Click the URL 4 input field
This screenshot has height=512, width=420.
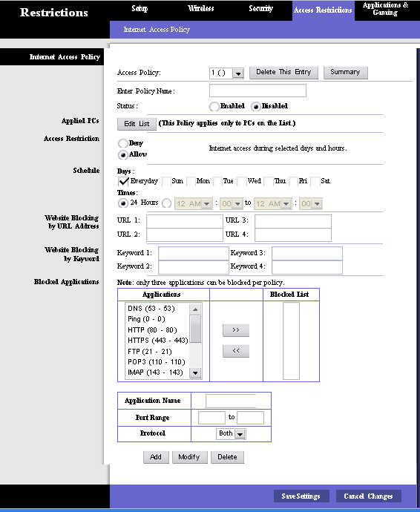[293, 234]
